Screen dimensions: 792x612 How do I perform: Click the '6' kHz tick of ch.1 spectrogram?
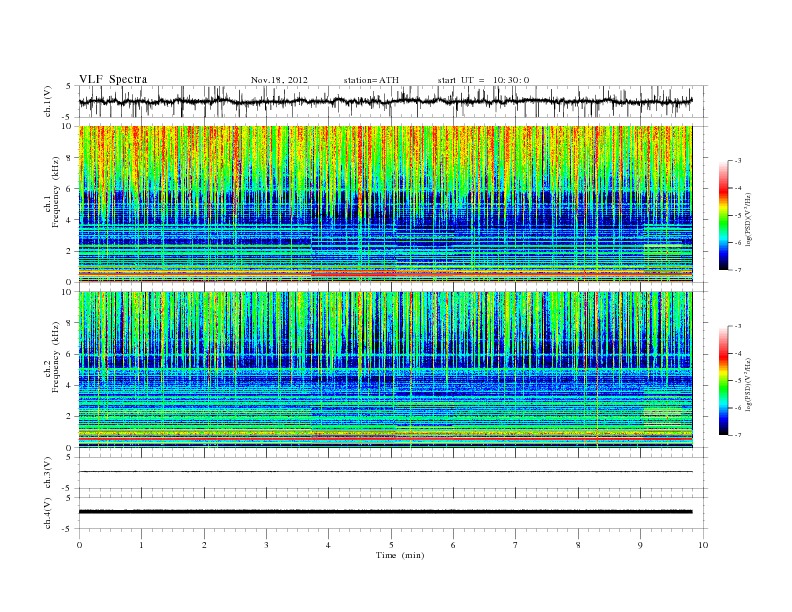[70, 189]
